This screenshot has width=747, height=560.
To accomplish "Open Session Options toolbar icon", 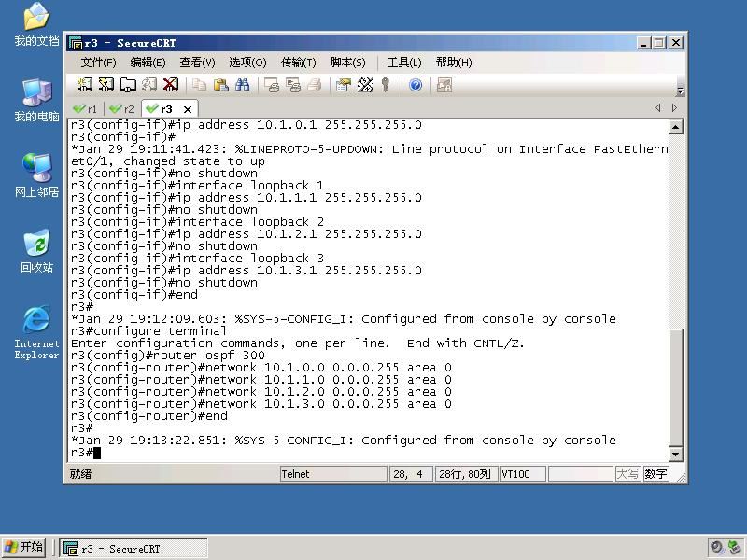I will click(343, 85).
